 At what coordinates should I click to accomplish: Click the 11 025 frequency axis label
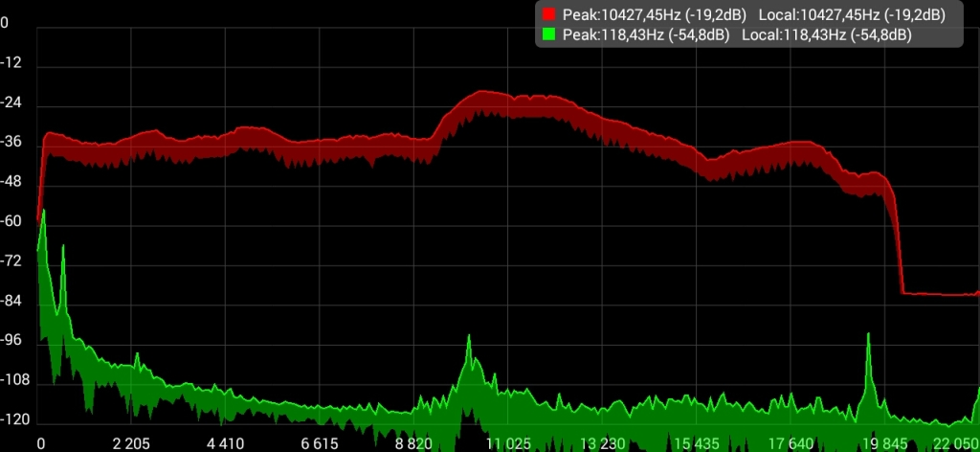coord(507,444)
